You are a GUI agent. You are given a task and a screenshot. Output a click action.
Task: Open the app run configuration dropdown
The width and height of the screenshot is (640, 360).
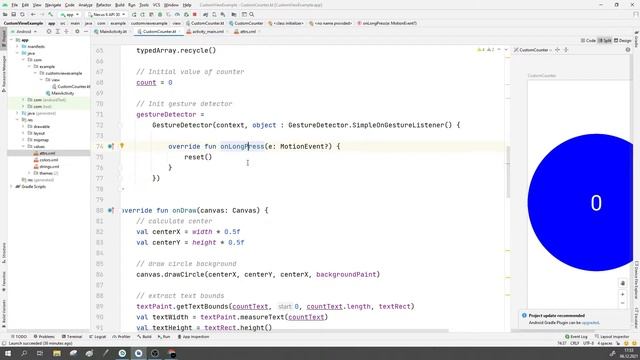tap(70, 14)
